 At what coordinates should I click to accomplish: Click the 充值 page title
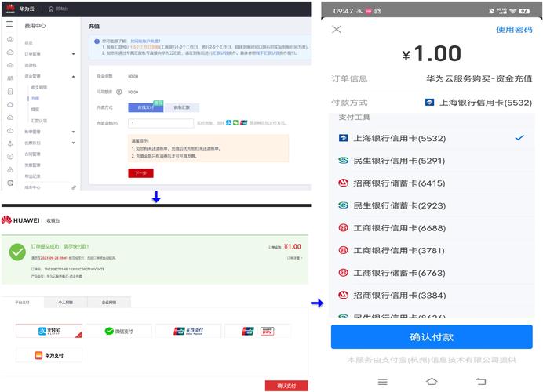94,26
